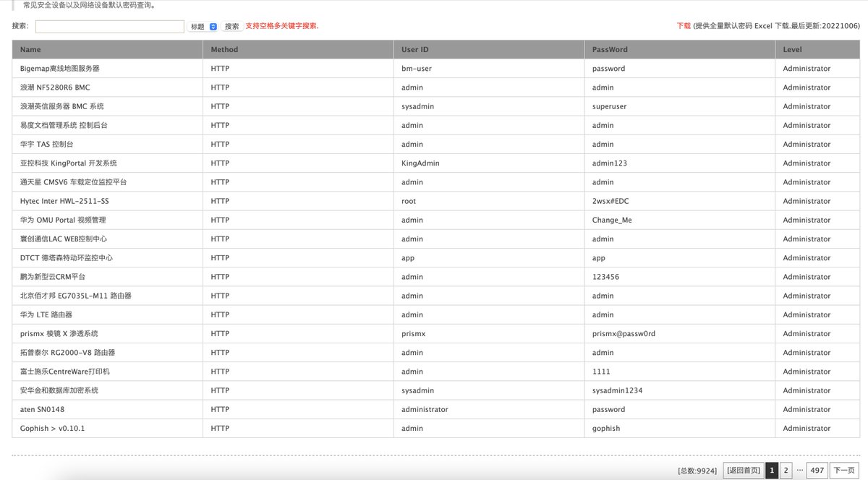This screenshot has width=868, height=480.
Task: Click 总数:9924 total count text
Action: point(697,471)
